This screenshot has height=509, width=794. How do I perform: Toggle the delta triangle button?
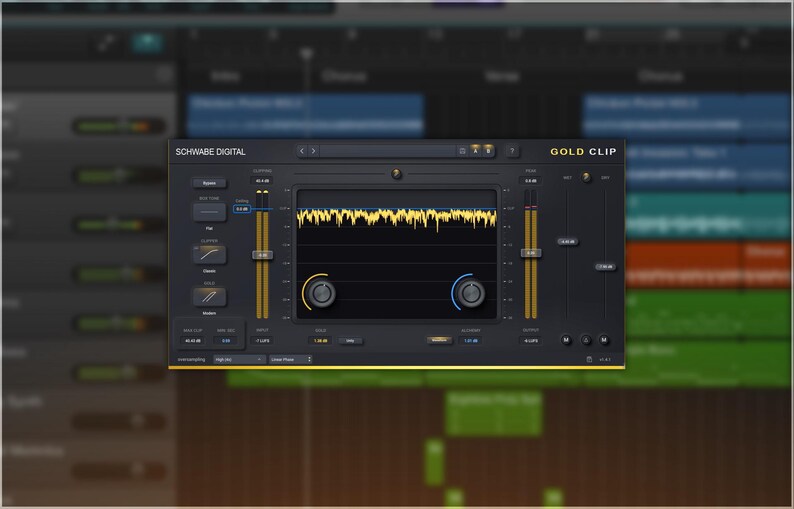pyautogui.click(x=585, y=340)
